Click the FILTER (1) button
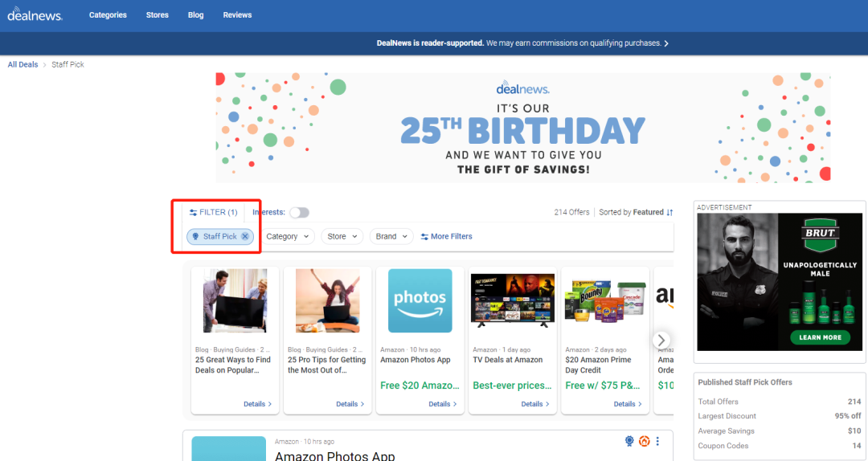Image resolution: width=868 pixels, height=461 pixels. [x=213, y=213]
